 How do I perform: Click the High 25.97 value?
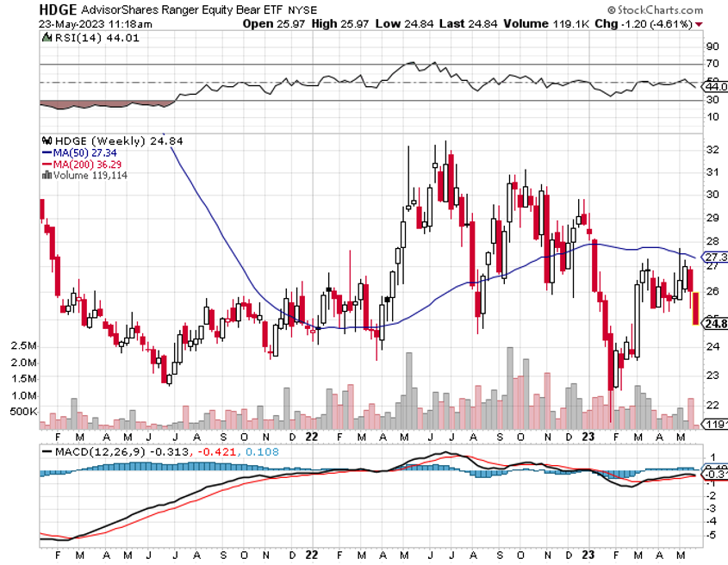339,23
